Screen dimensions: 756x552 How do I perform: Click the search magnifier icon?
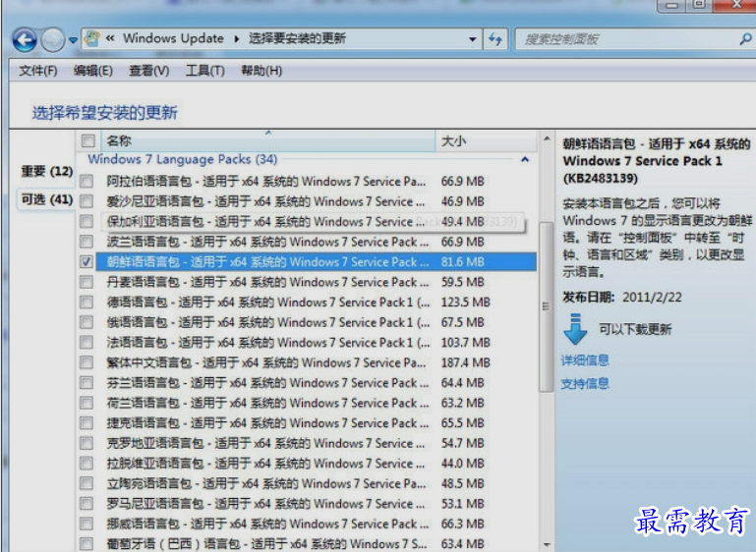(x=745, y=39)
